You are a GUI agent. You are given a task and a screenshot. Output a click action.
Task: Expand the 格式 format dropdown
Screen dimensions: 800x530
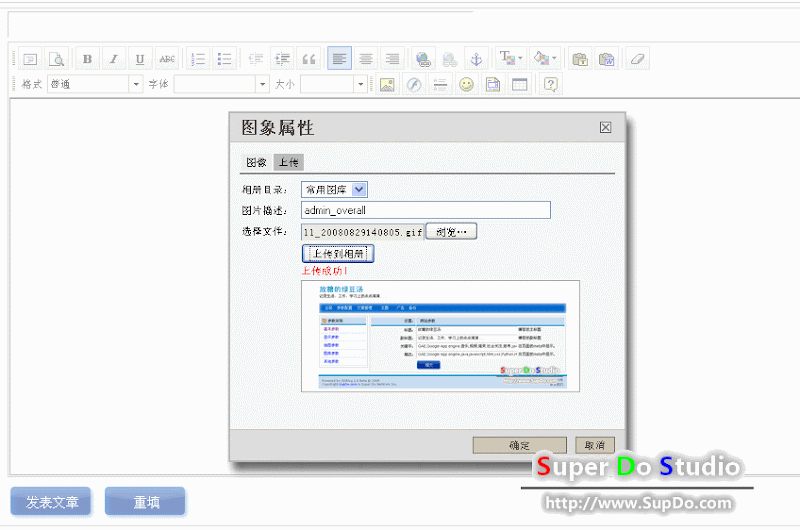(x=136, y=84)
